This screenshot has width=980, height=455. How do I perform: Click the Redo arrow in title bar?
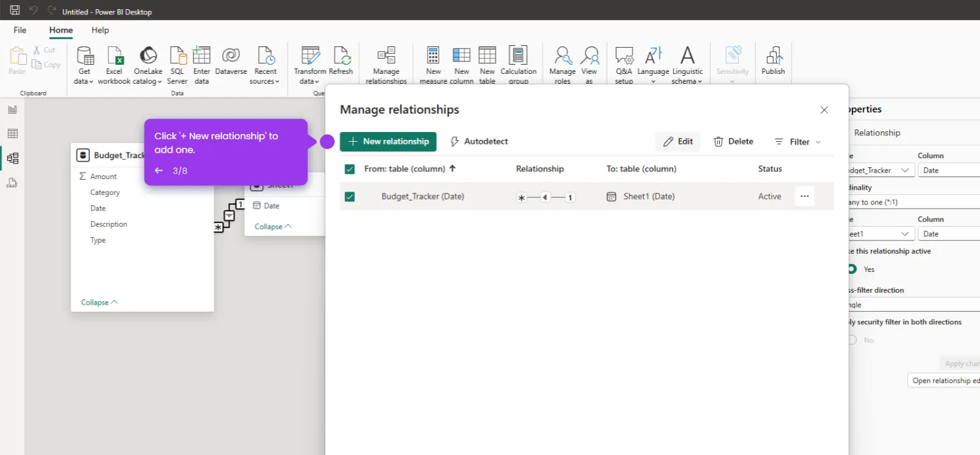pos(52,10)
